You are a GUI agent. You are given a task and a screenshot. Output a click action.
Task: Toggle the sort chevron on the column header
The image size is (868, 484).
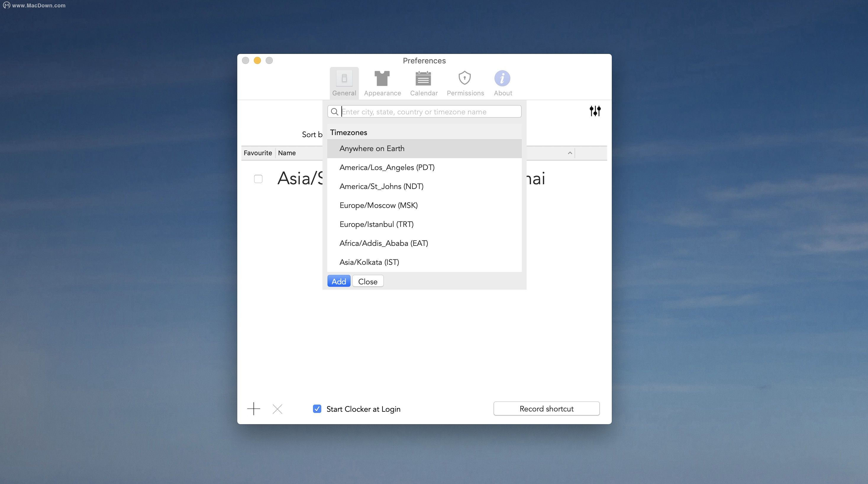pyautogui.click(x=569, y=153)
